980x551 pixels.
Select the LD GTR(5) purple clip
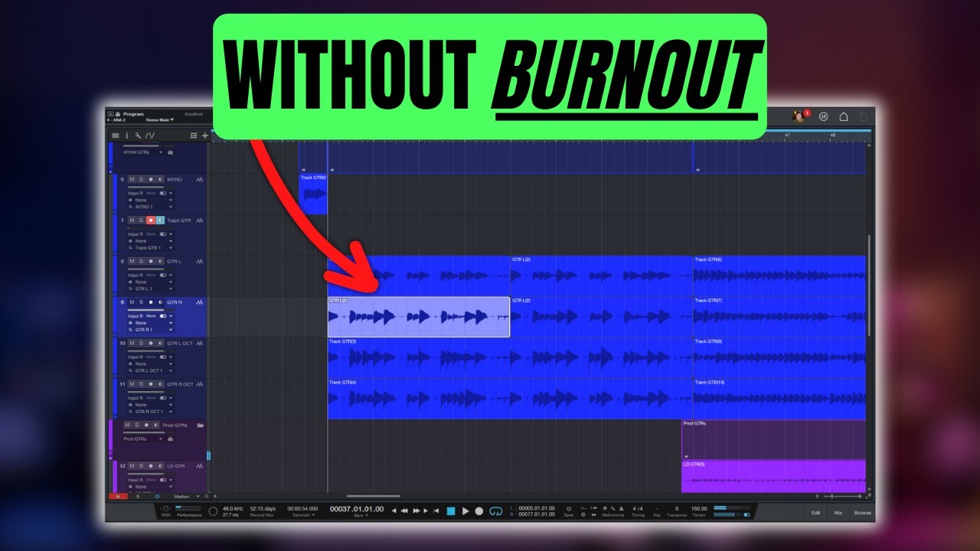773,476
